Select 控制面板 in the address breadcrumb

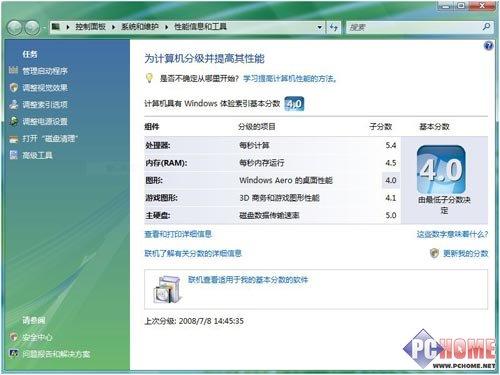[90, 27]
